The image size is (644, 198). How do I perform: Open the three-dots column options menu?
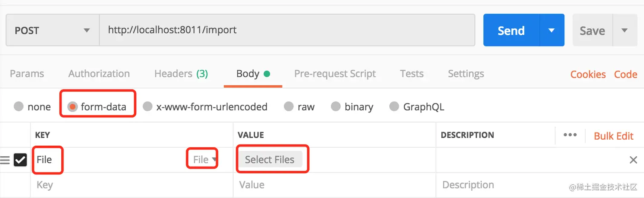[570, 135]
